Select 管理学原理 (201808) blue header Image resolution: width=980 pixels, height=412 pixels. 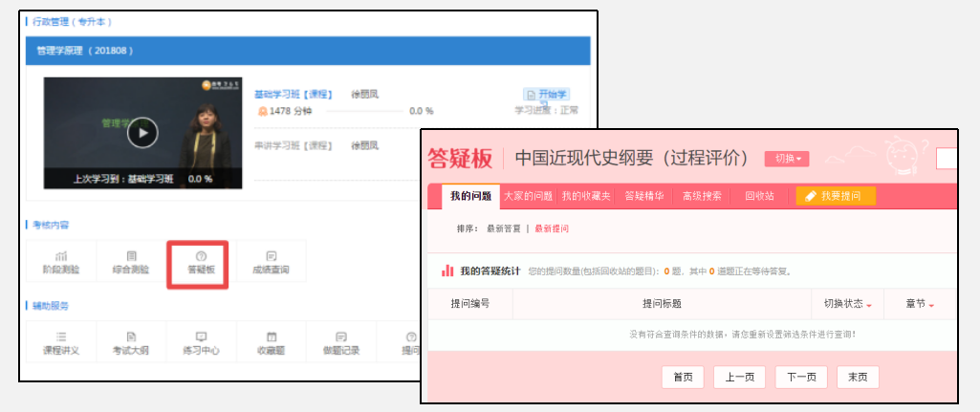click(308, 51)
